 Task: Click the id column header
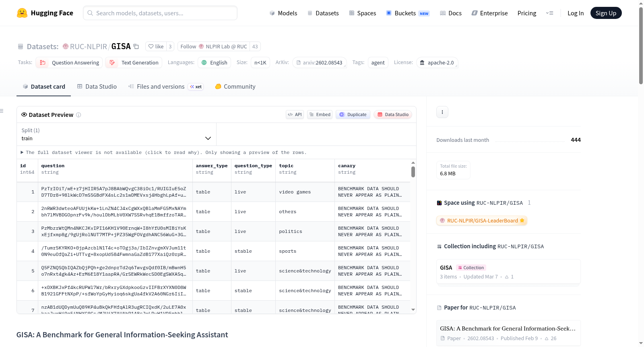(27, 169)
